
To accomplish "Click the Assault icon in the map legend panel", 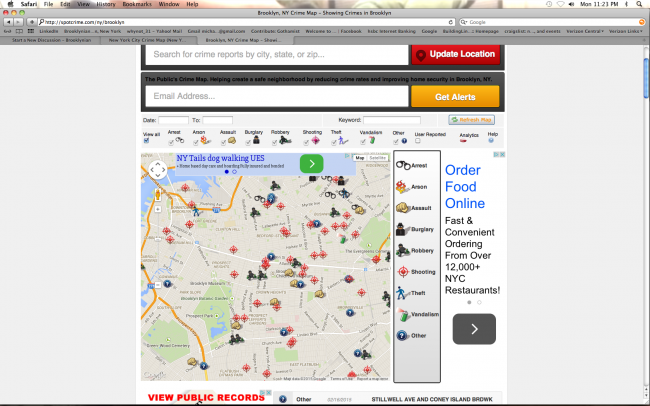I will coord(403,208).
